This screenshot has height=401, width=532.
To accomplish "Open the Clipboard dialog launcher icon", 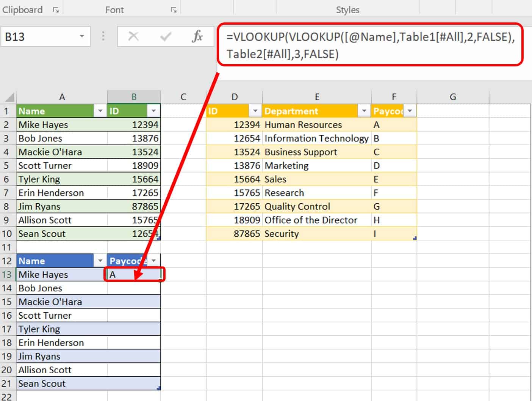I will point(56,10).
